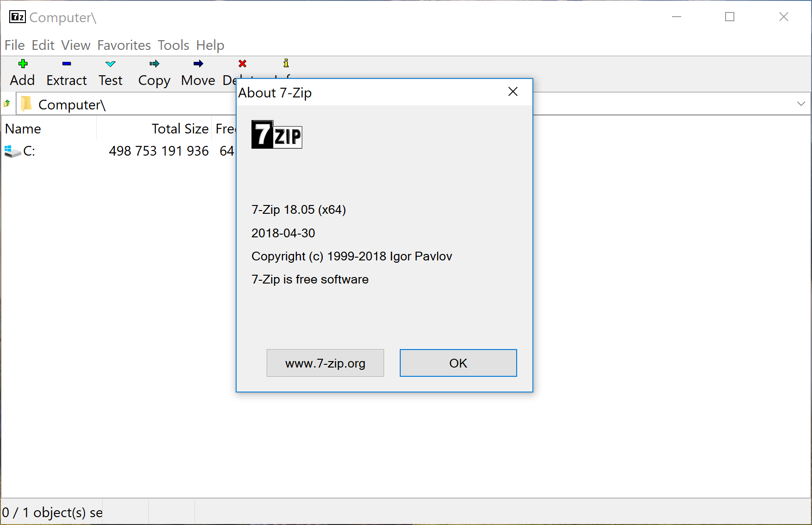Close the About 7-Zip dialog
Screen dimensions: 812x525
point(513,92)
